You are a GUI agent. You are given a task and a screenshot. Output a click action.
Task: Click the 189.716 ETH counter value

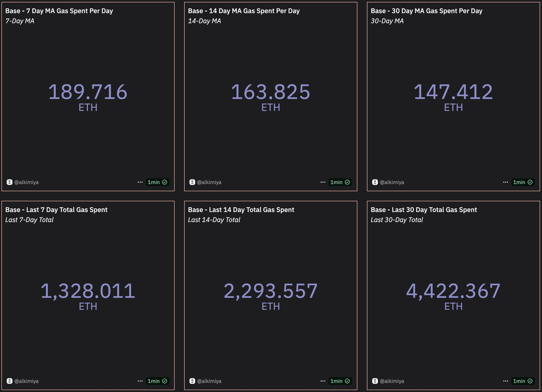coord(88,92)
